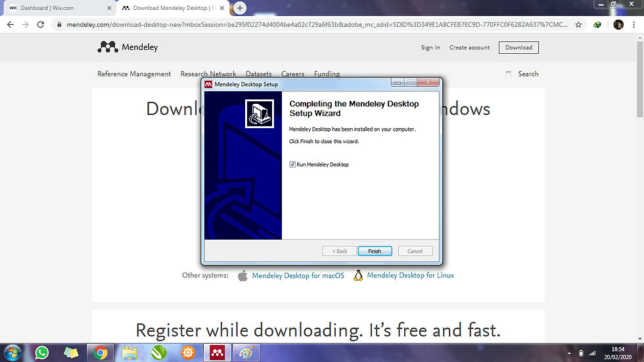Open the Datasets menu item

259,74
